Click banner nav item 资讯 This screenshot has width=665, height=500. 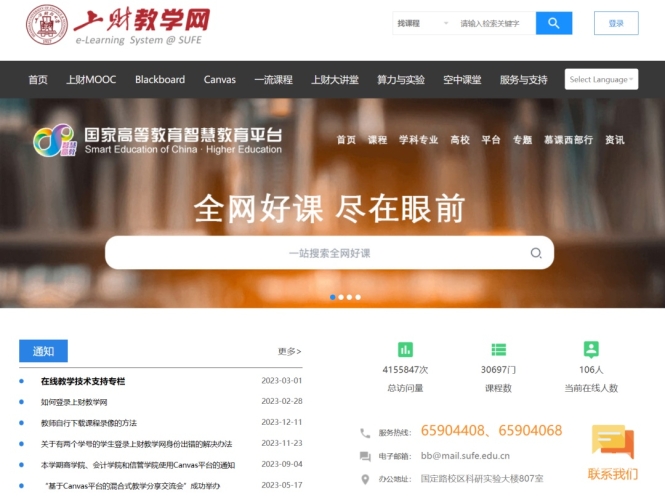pyautogui.click(x=615, y=140)
